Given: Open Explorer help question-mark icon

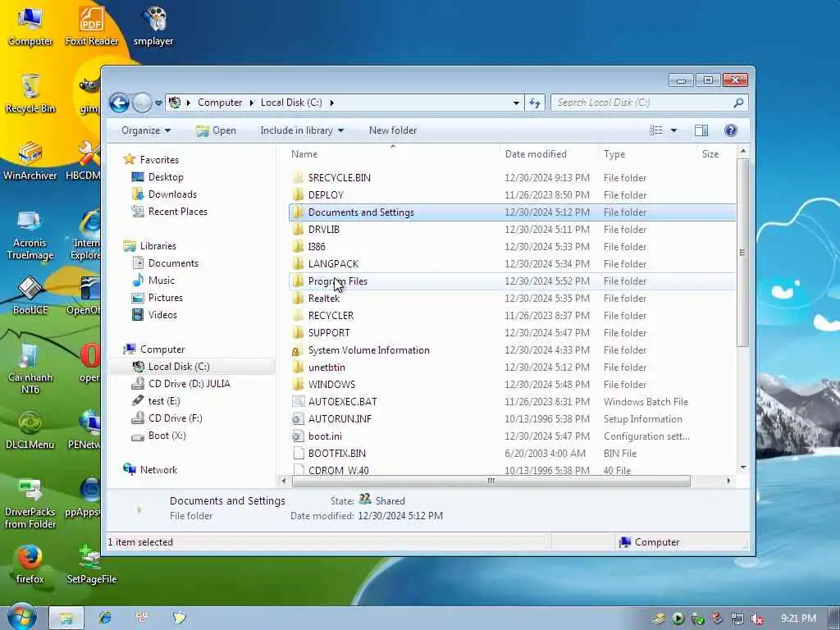Looking at the screenshot, I should coord(730,130).
